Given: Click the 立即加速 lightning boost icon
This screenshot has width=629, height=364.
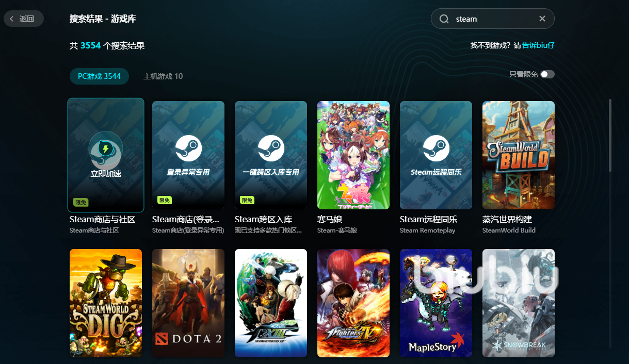Looking at the screenshot, I should (106, 149).
